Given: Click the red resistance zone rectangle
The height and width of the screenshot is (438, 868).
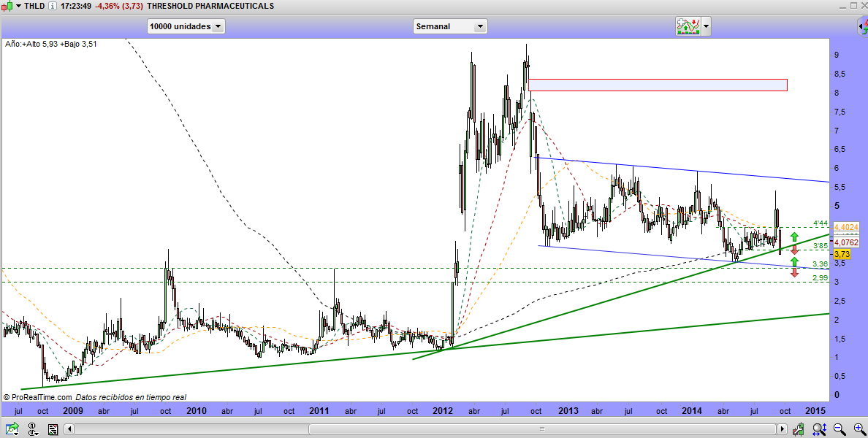Looking at the screenshot, I should [x=658, y=85].
